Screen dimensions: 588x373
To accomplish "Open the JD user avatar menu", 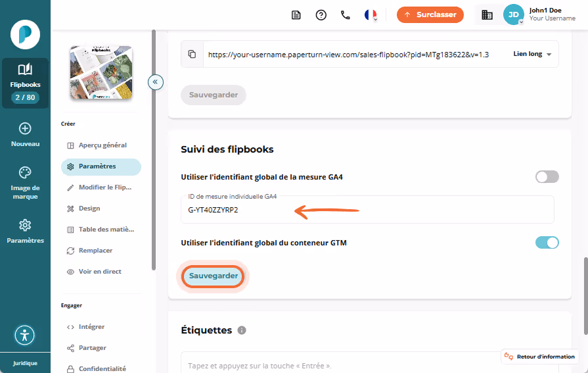I will 513,14.
